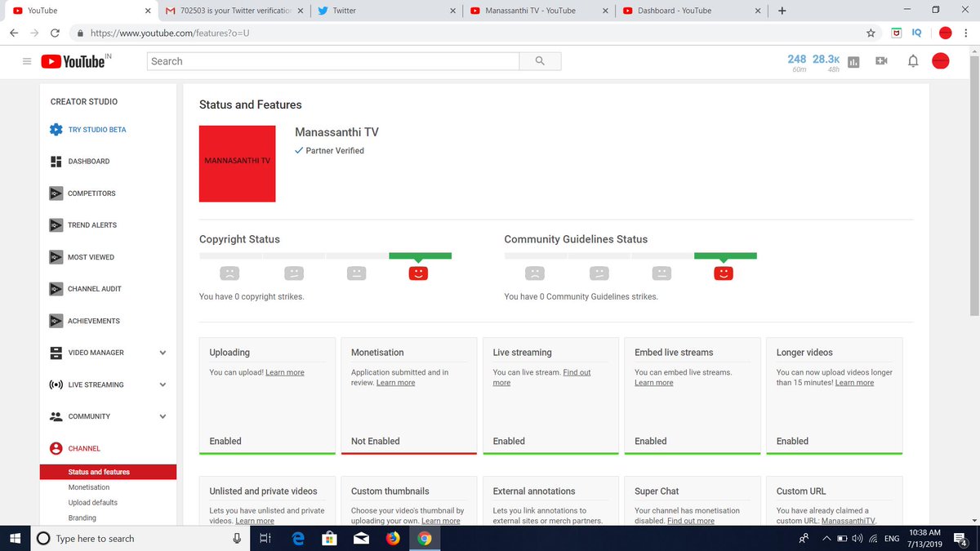Click into the YouTube search field
This screenshot has height=551, width=980.
tap(333, 61)
